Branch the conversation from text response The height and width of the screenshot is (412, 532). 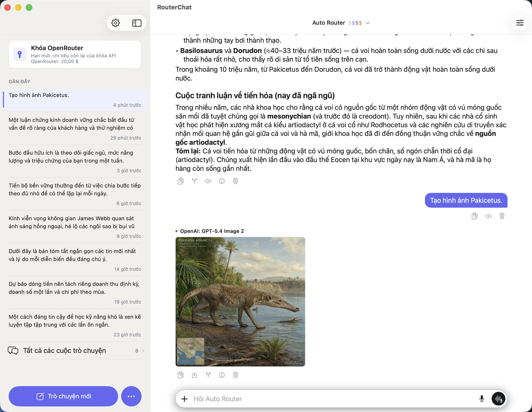coord(194,181)
